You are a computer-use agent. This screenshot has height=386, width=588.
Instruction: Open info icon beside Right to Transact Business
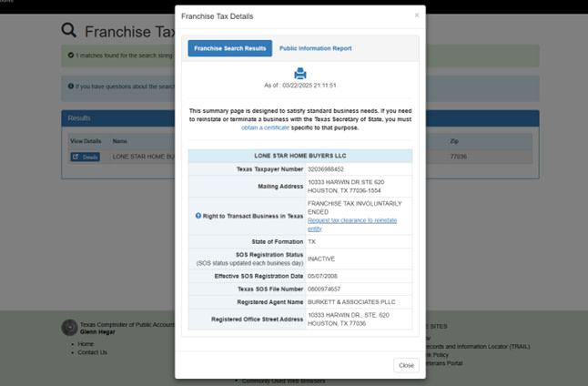click(x=198, y=216)
